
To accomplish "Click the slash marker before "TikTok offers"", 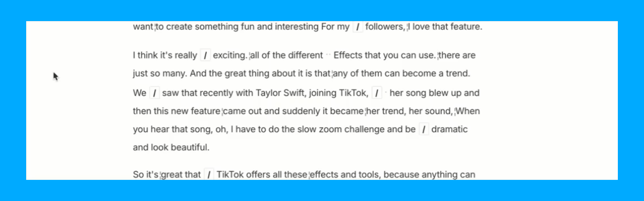I will (209, 175).
